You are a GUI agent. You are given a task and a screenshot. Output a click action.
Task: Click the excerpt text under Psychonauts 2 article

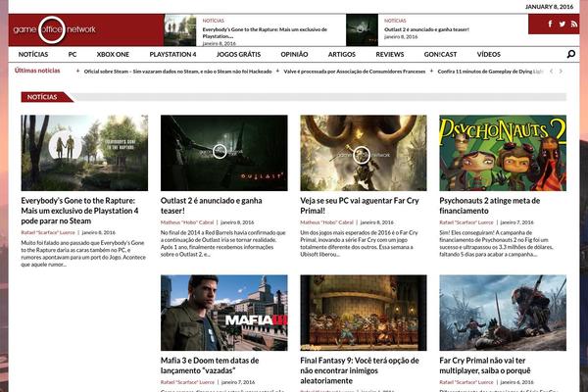tap(496, 243)
